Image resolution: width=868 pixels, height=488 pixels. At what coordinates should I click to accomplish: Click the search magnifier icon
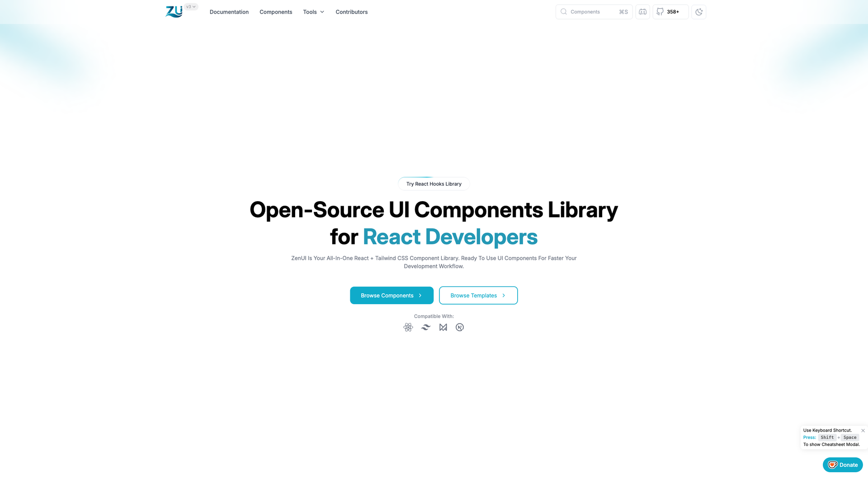tap(564, 12)
